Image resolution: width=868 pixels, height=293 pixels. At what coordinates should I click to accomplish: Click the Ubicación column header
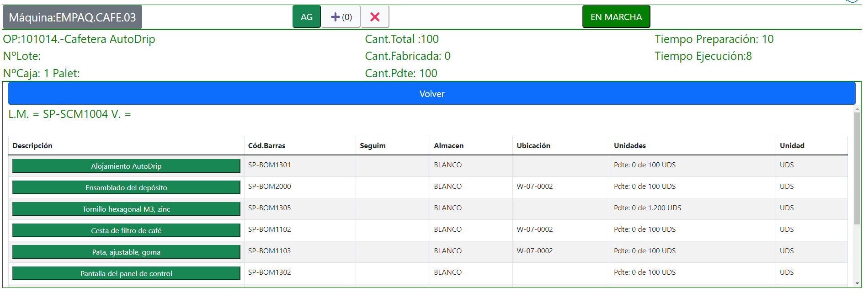(x=533, y=145)
